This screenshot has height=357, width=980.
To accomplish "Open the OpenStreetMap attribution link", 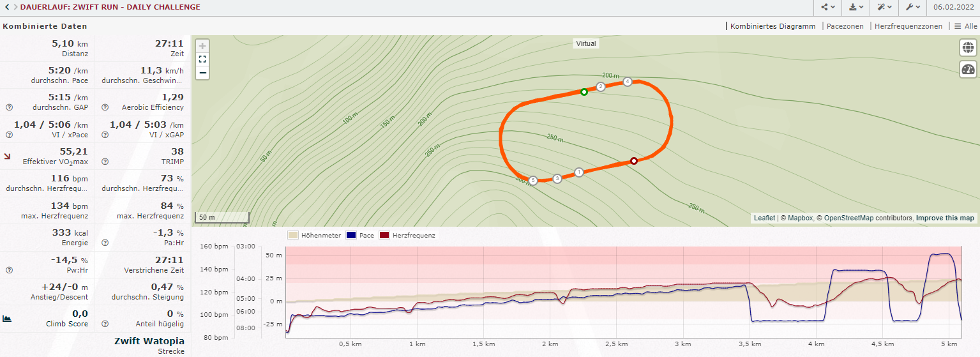I will tap(868, 218).
